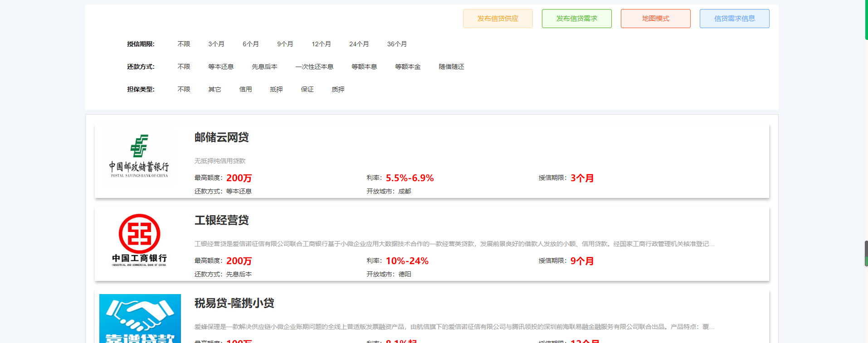Click the page vertical scrollbar thumb
Screen dimensions: 868x343
866,253
